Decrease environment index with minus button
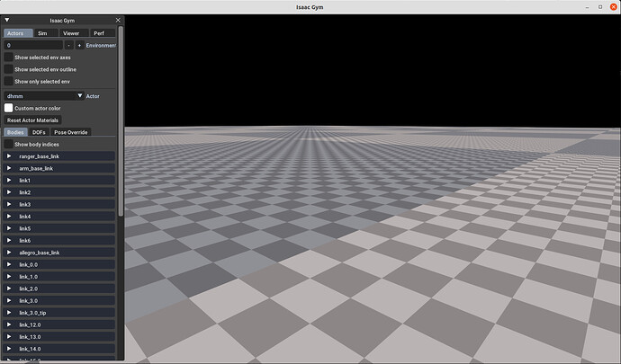The height and width of the screenshot is (364, 621). coord(69,45)
